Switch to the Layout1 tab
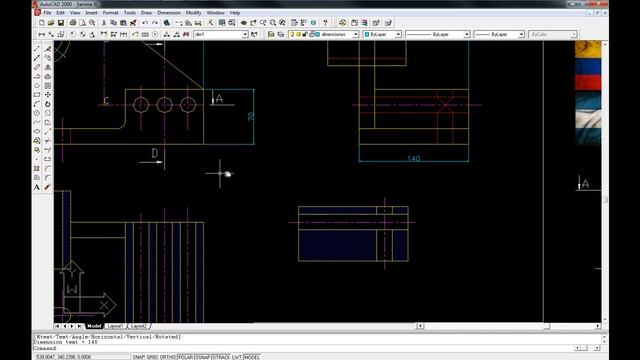This screenshot has width=640, height=360. tap(116, 326)
